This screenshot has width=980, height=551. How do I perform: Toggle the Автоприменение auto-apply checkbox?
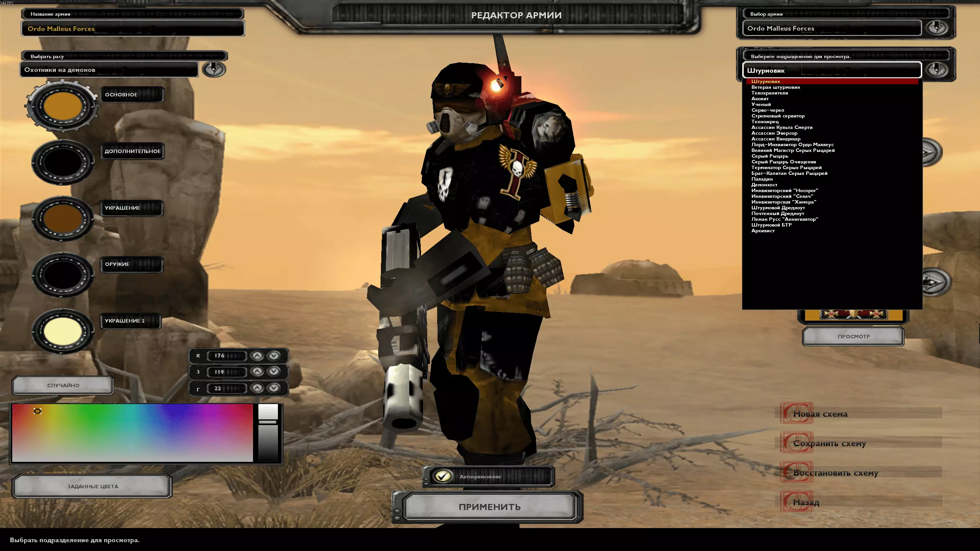(x=443, y=476)
